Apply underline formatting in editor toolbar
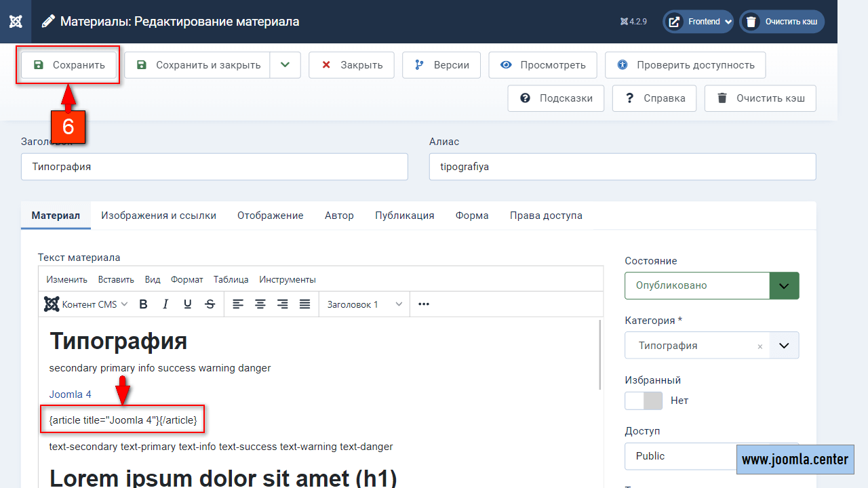The height and width of the screenshot is (488, 868). click(188, 304)
